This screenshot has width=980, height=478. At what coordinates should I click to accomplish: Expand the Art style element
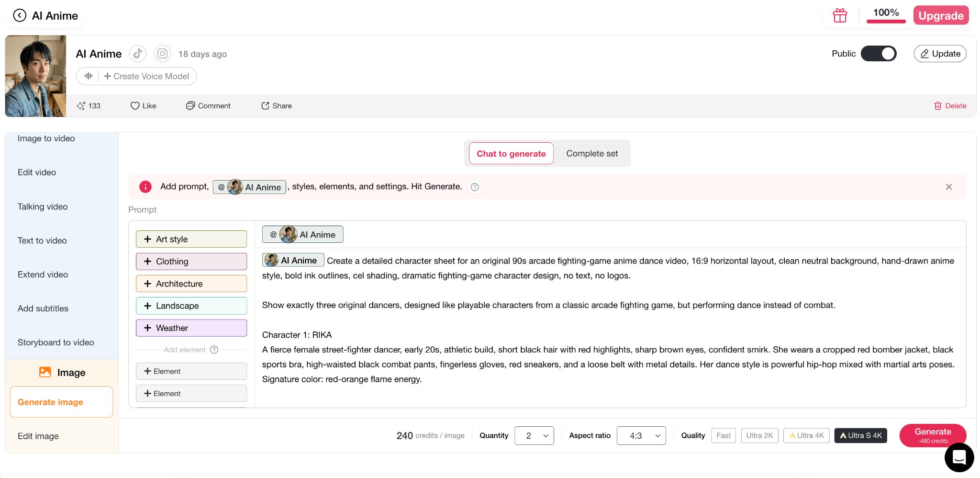click(x=191, y=239)
